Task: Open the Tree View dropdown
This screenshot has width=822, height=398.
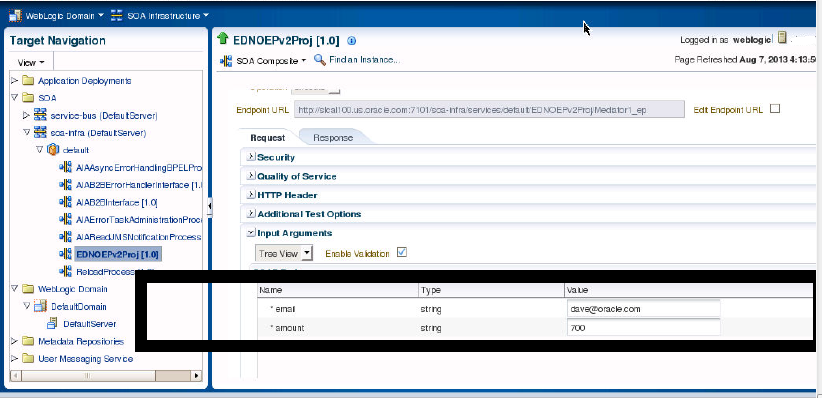Action: click(284, 253)
